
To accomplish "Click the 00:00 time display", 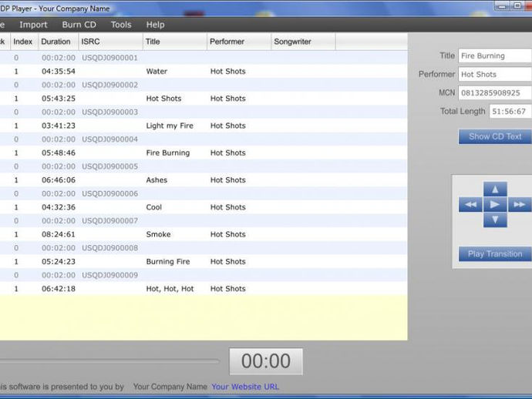I will (266, 361).
